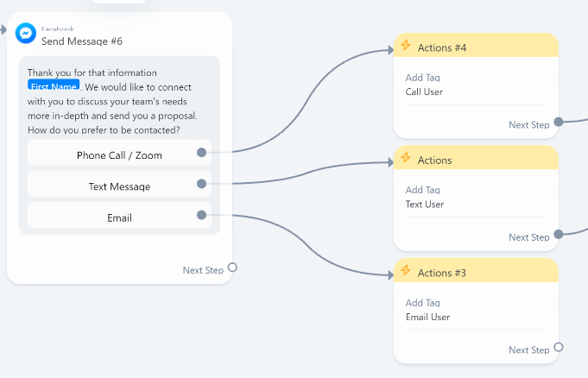Edit the Send Message #6 message text
This screenshot has width=588, height=378.
click(112, 101)
